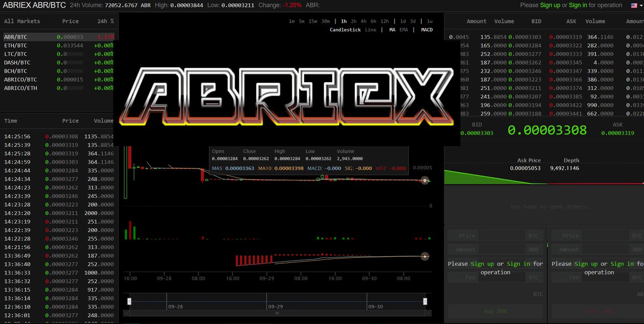Switch chart to 30m interval

(325, 21)
